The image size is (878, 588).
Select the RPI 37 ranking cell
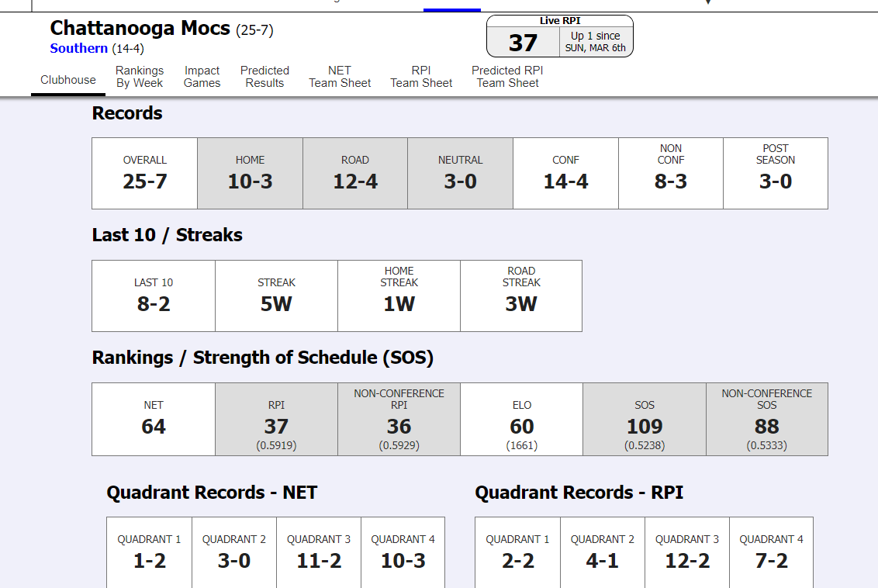click(x=276, y=419)
